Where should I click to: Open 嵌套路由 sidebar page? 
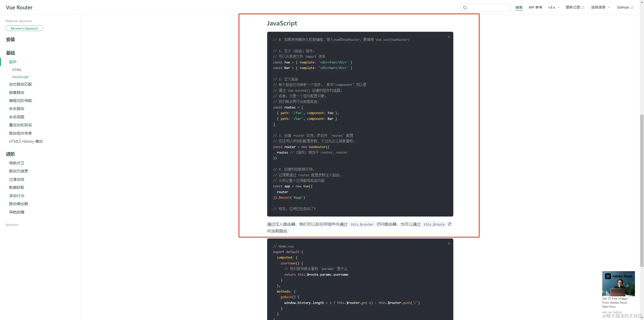pos(17,93)
